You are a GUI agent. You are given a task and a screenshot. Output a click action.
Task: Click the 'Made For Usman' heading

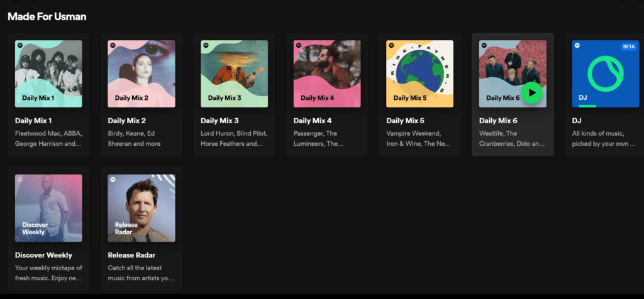pyautogui.click(x=47, y=17)
